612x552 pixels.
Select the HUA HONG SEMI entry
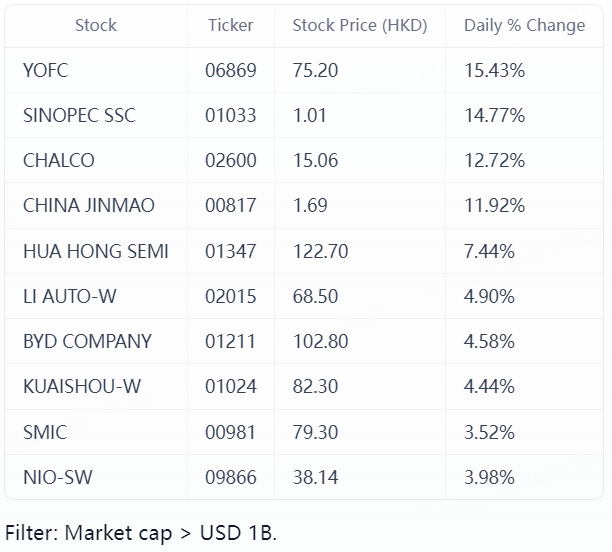point(96,251)
